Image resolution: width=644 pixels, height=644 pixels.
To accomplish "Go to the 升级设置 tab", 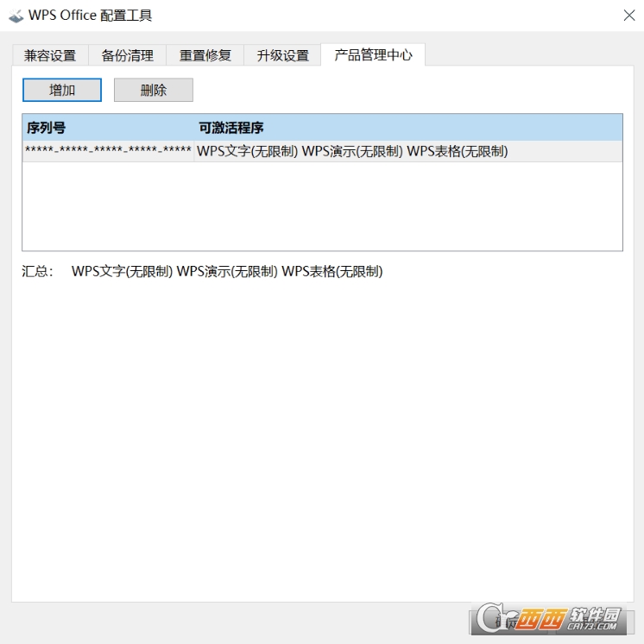I will pyautogui.click(x=282, y=55).
